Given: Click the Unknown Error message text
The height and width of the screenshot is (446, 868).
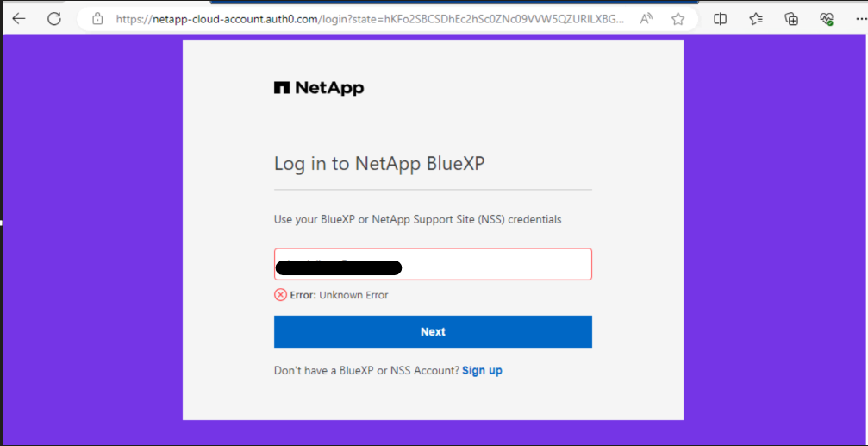Looking at the screenshot, I should [353, 295].
